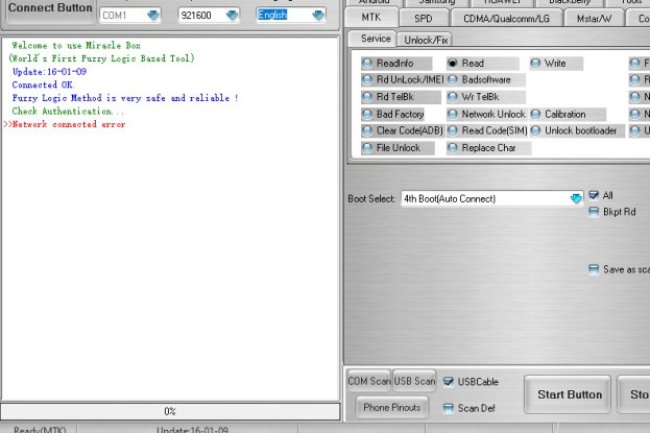The image size is (650, 433).
Task: Open the Unlock/Fix tab
Action: click(424, 39)
